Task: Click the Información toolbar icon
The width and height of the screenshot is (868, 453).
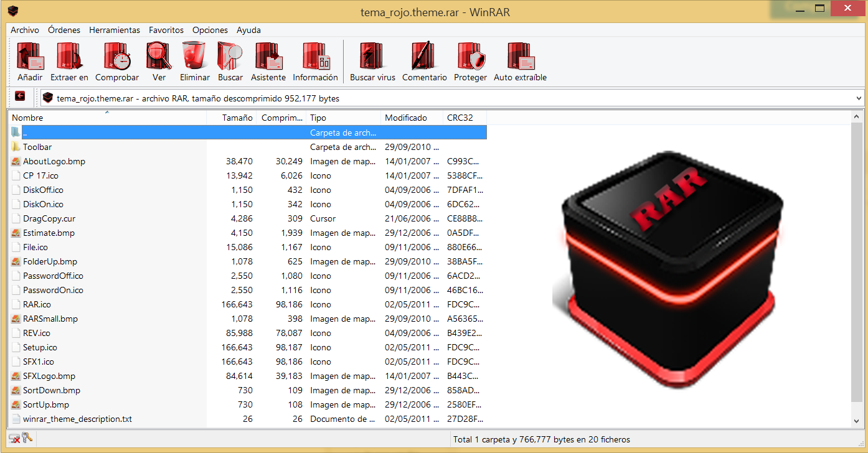Action: (315, 57)
